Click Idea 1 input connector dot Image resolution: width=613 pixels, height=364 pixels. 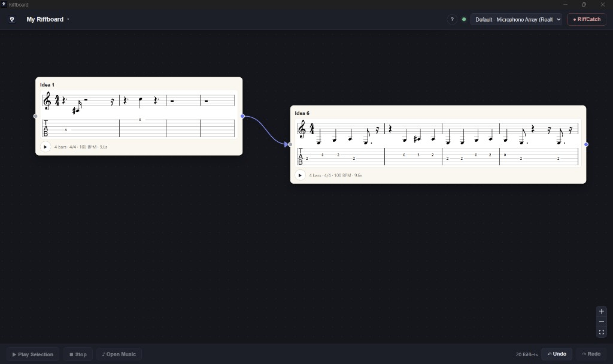[35, 116]
